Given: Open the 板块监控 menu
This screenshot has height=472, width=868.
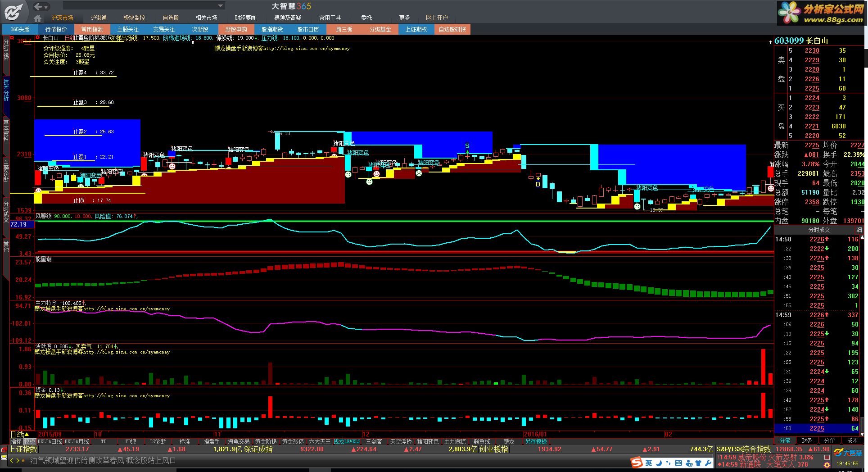Looking at the screenshot, I should click(134, 18).
